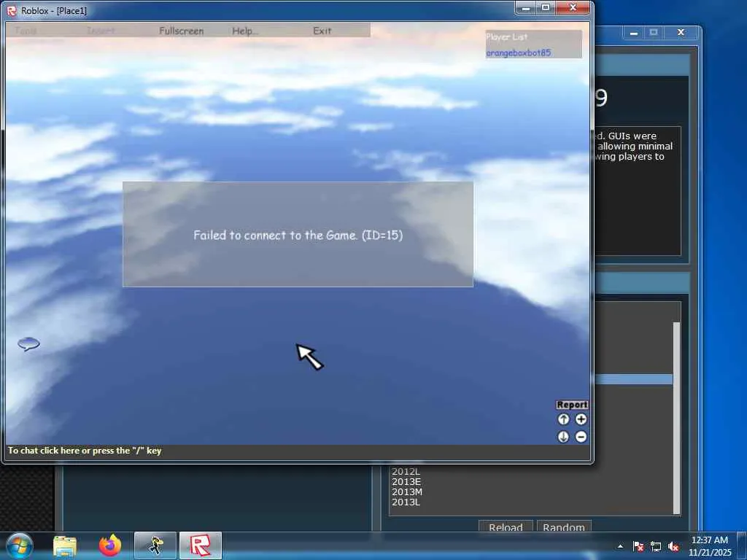Click the camera tilt down arrow icon

[563, 437]
